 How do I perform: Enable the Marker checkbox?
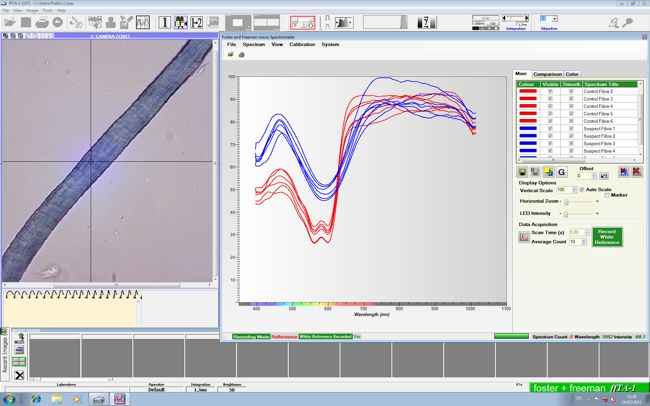coord(606,195)
